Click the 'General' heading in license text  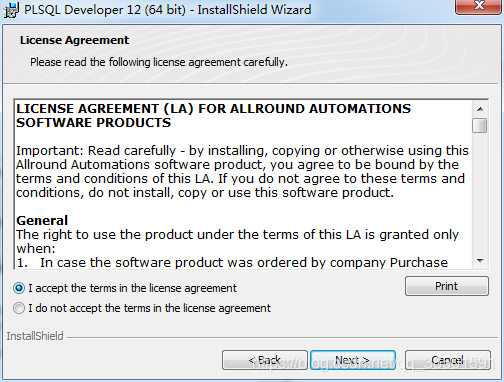42,221
